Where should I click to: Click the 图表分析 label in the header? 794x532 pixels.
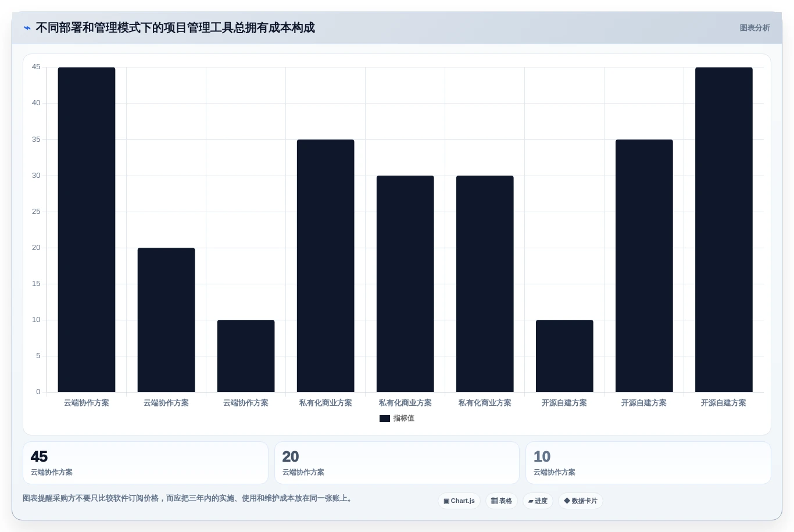click(754, 28)
